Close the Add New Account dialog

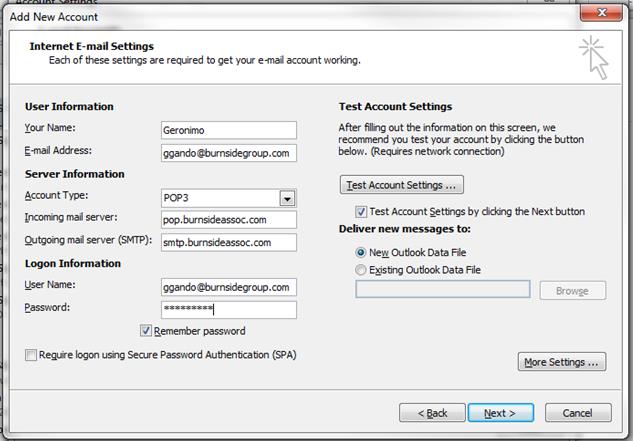tap(601, 13)
